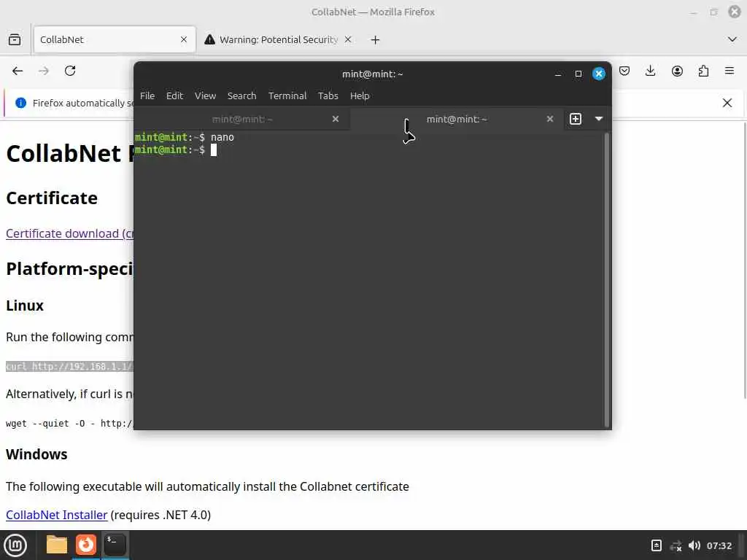Open the terminal Tabs menu
747x560 pixels.
click(x=328, y=96)
